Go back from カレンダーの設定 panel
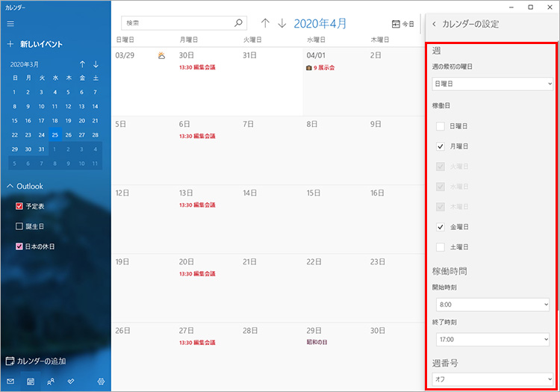560x392 pixels. pos(434,24)
